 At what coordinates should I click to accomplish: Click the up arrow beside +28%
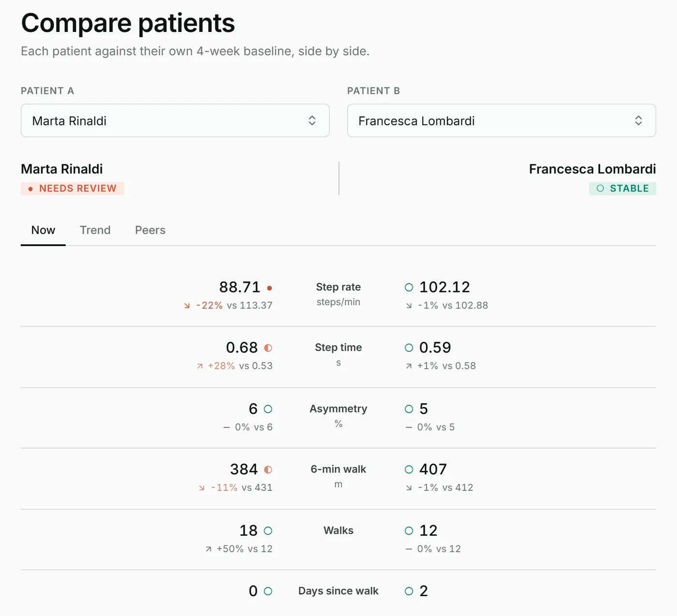coord(200,366)
